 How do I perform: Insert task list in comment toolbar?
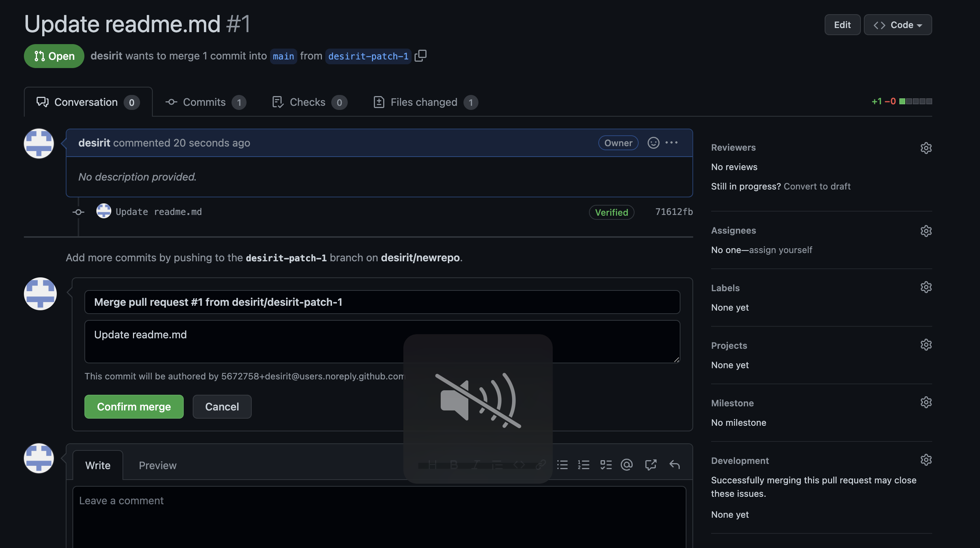(606, 465)
